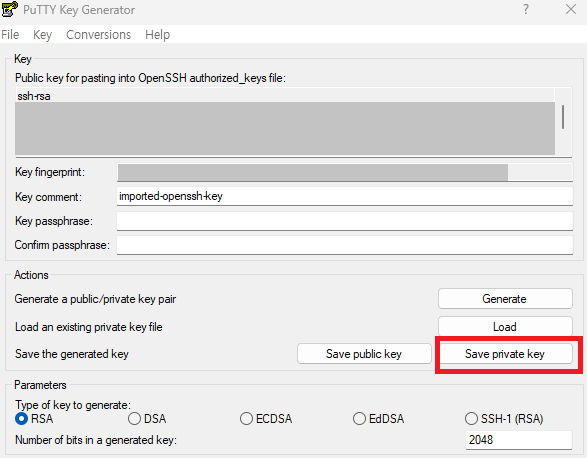Screen dimensions: 587x458
Task: Click the question mark help button in title bar
Action: 526,9
